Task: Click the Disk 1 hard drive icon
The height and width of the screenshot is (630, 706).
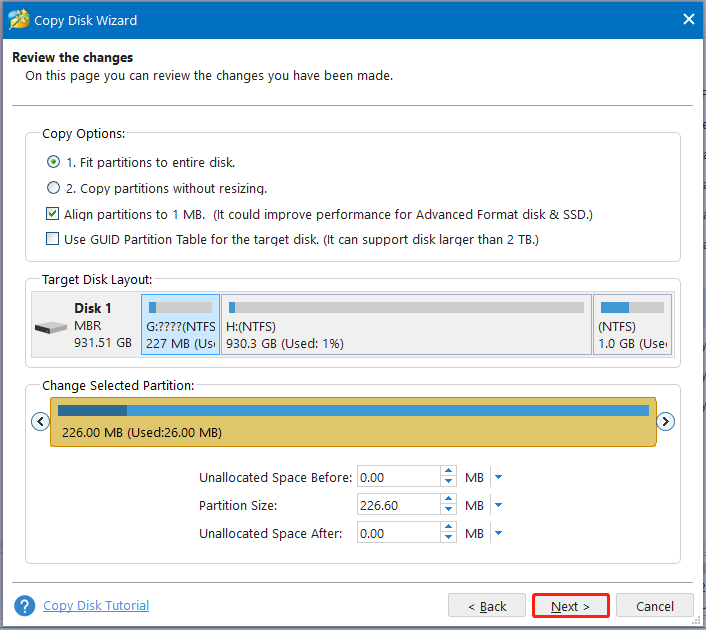Action: tap(49, 327)
